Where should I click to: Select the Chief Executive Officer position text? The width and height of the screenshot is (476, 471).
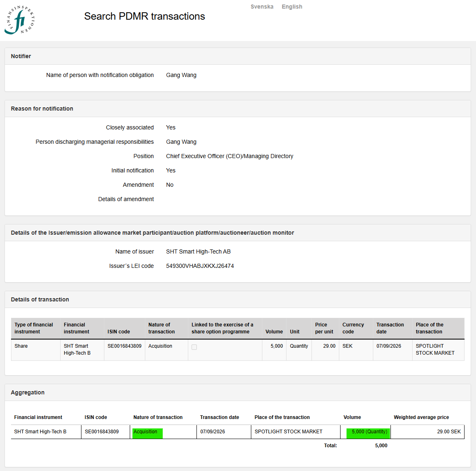click(x=230, y=156)
